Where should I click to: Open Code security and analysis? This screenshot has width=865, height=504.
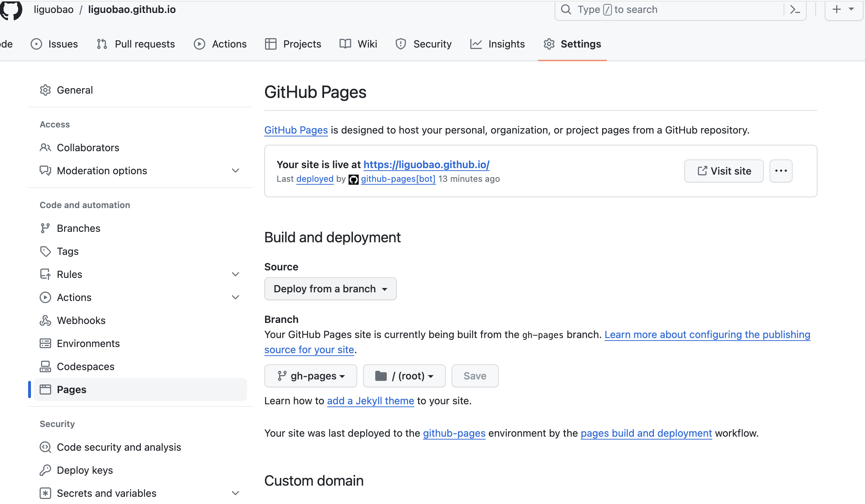tap(119, 447)
